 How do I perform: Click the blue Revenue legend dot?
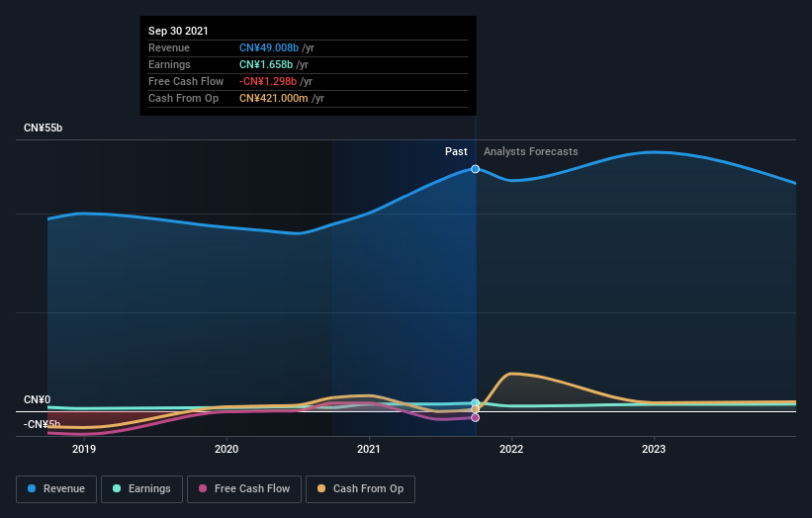[32, 488]
